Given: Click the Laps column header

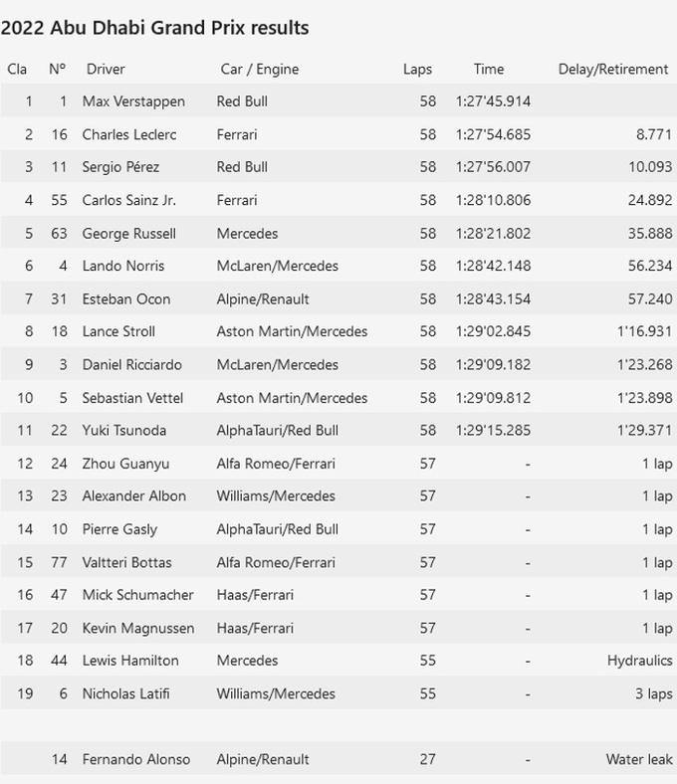Looking at the screenshot, I should tap(417, 70).
